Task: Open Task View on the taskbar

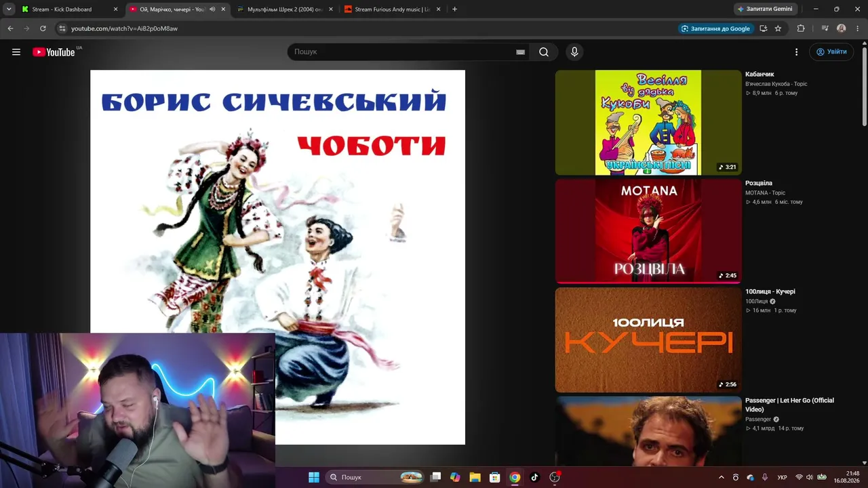Action: (436, 477)
